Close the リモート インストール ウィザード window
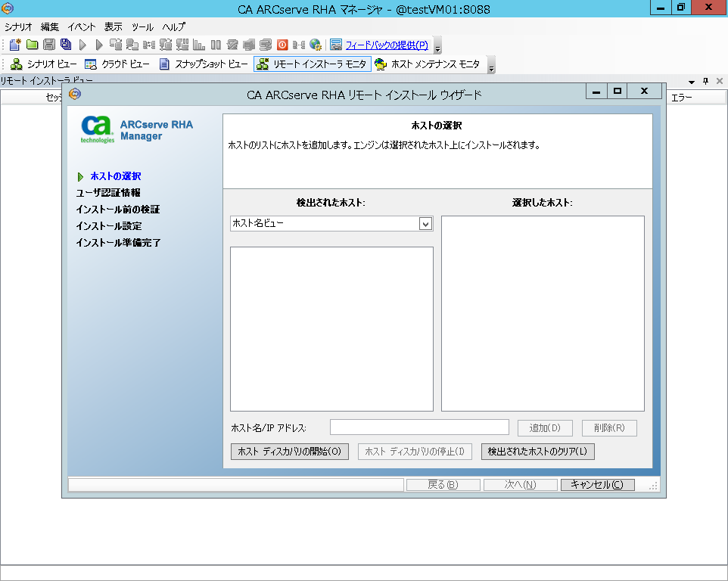 point(644,91)
